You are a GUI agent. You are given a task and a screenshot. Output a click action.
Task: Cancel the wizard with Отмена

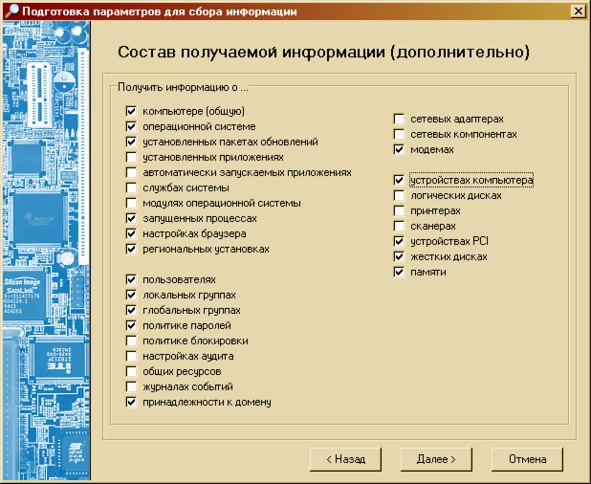point(527,459)
